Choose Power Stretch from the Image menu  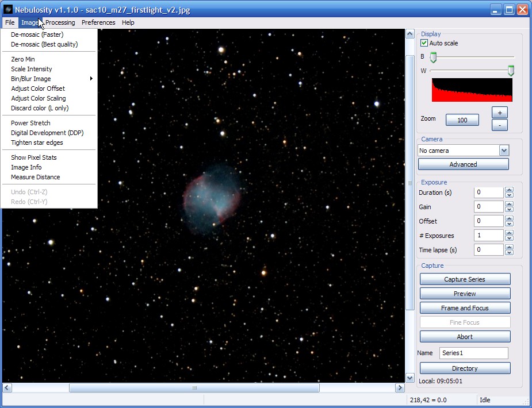[x=31, y=123]
